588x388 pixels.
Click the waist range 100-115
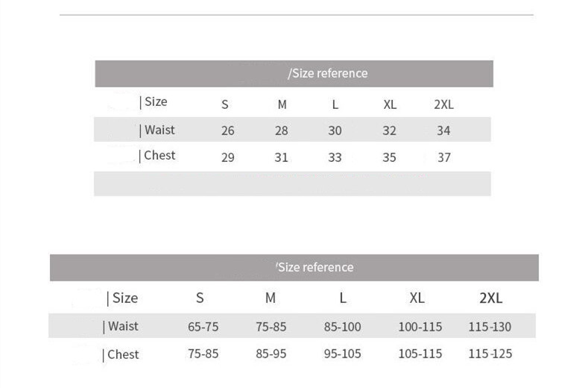coord(420,327)
